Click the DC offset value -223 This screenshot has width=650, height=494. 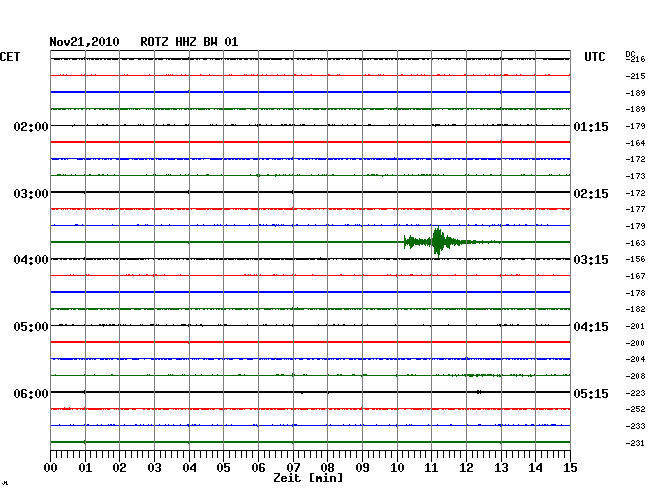click(x=635, y=393)
